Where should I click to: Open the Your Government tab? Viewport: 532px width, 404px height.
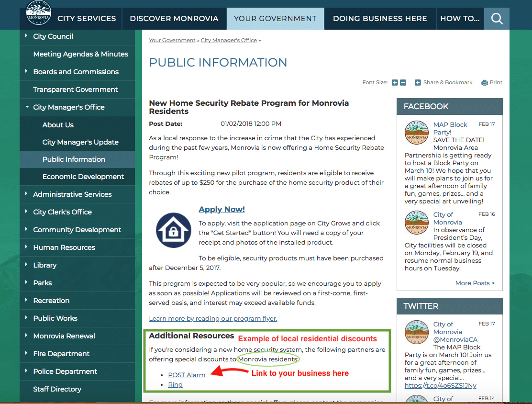(275, 19)
